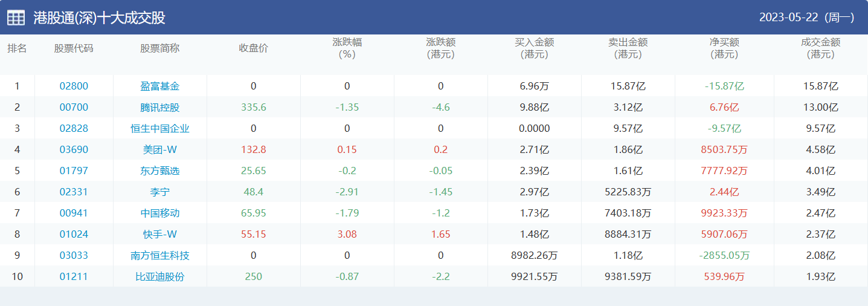The image size is (868, 306).
Task: Click the 排名 column header
Action: (17, 48)
